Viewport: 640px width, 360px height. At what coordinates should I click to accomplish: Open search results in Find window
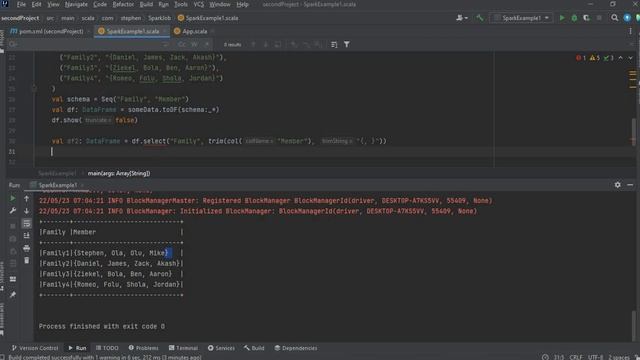click(334, 44)
